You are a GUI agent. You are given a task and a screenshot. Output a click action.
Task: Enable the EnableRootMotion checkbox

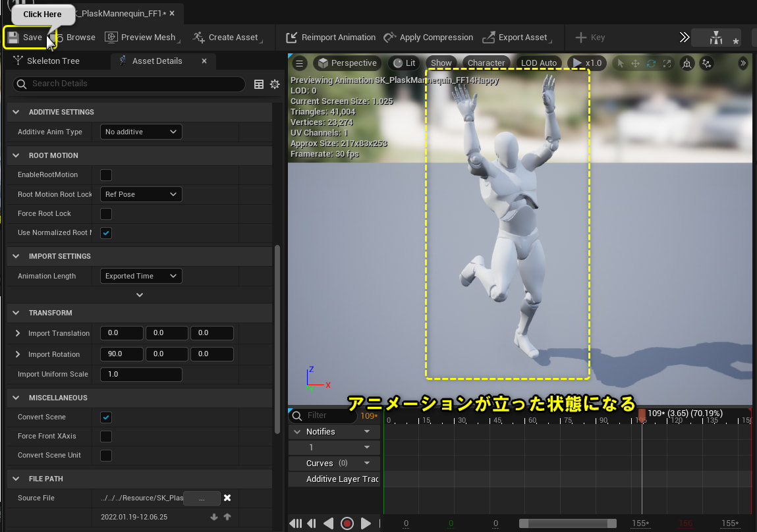tap(105, 175)
